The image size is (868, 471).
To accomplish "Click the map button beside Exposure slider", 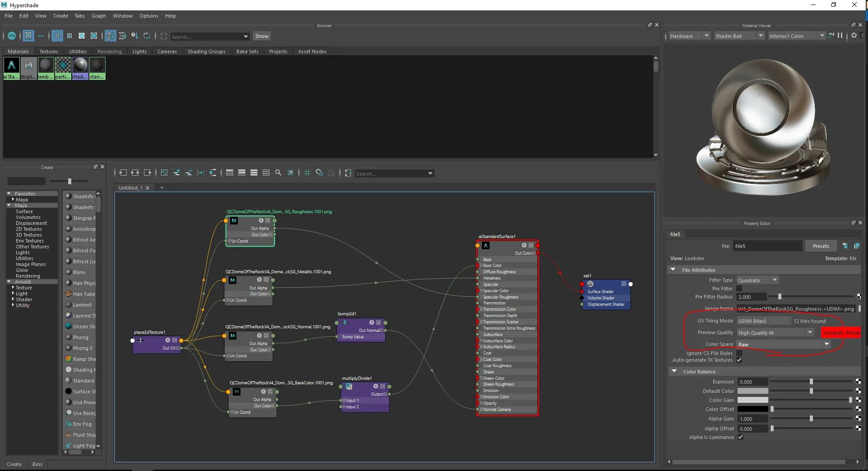I will point(858,382).
